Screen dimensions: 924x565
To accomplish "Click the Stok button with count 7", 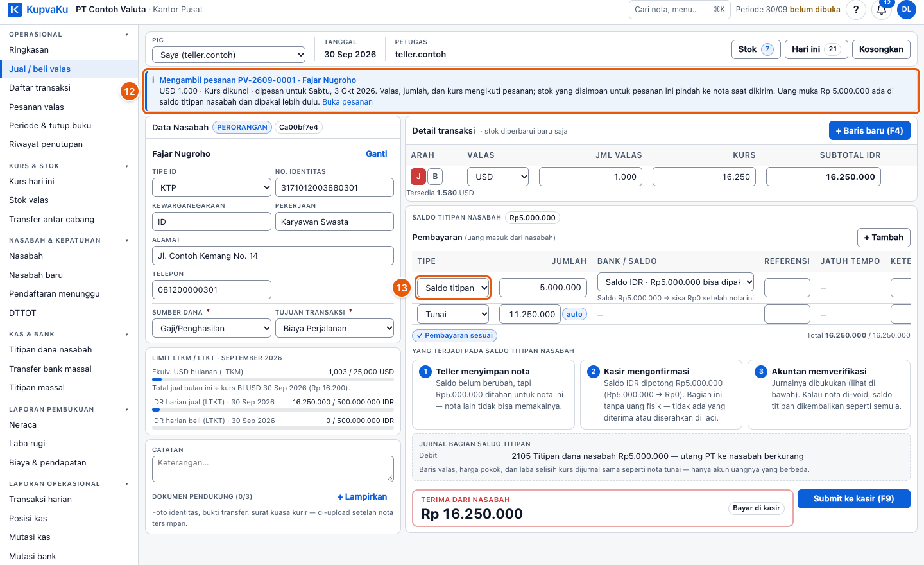I will click(757, 49).
